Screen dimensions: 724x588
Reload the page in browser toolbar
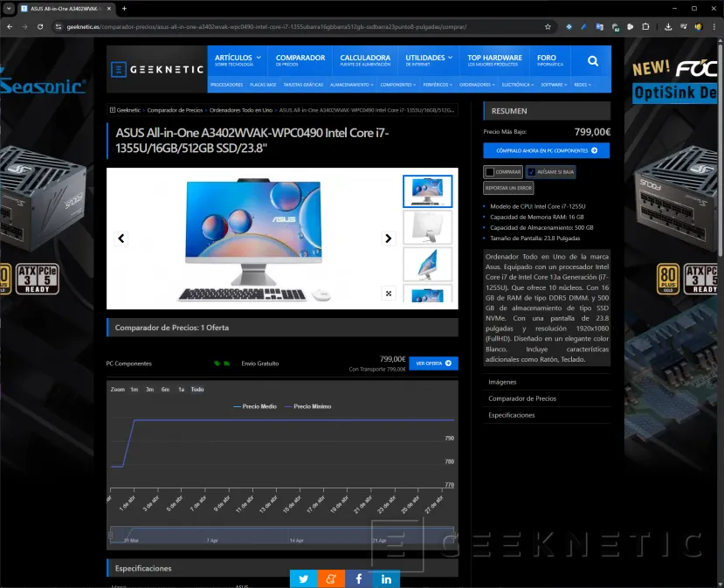(40, 27)
